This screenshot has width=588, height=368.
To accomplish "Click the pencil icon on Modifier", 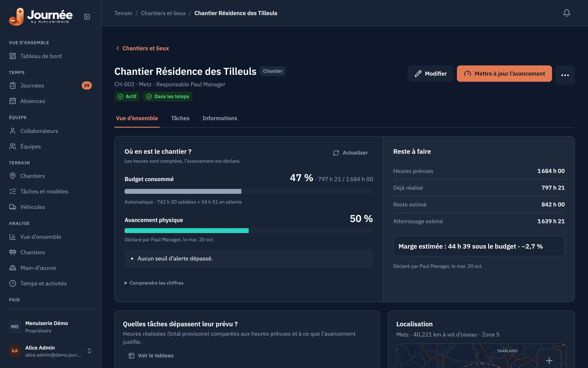I will 418,74.
